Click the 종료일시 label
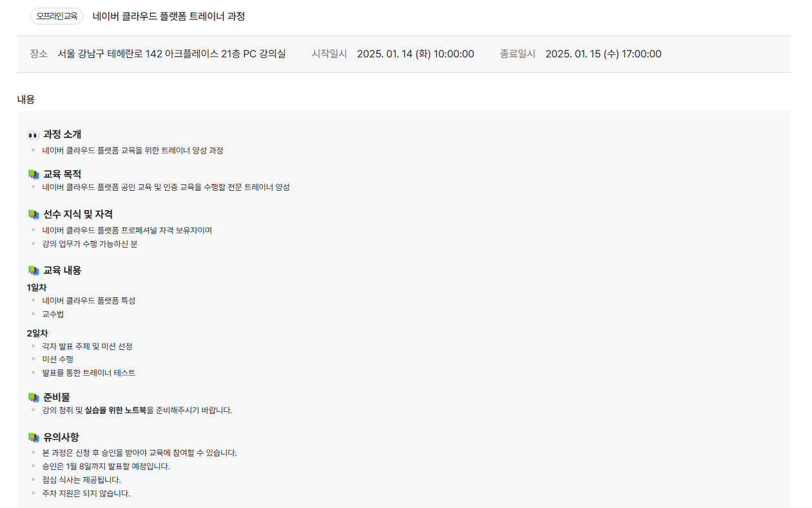 tap(517, 54)
